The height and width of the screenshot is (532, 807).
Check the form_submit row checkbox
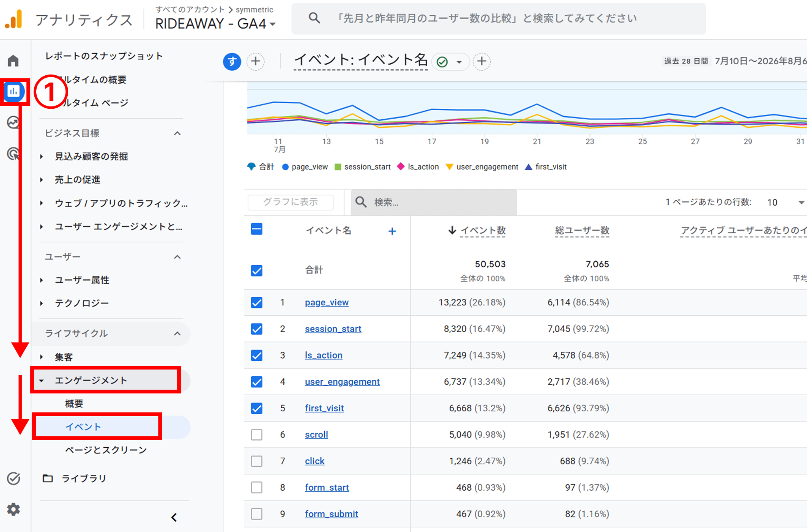[x=257, y=514]
